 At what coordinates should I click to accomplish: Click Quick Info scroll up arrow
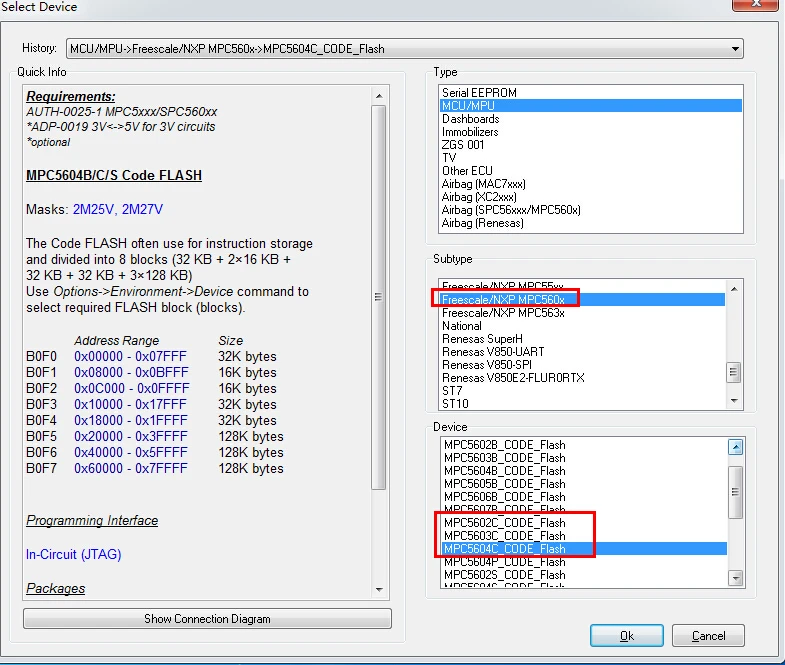click(379, 96)
